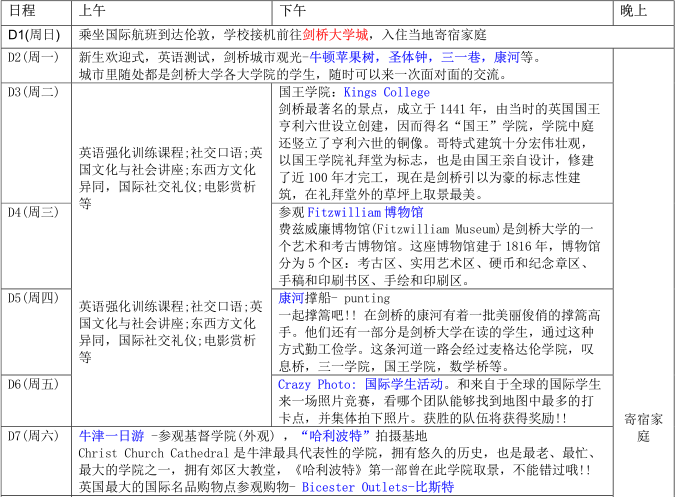Click the punting text
The height and width of the screenshot is (497, 675).
click(x=367, y=299)
